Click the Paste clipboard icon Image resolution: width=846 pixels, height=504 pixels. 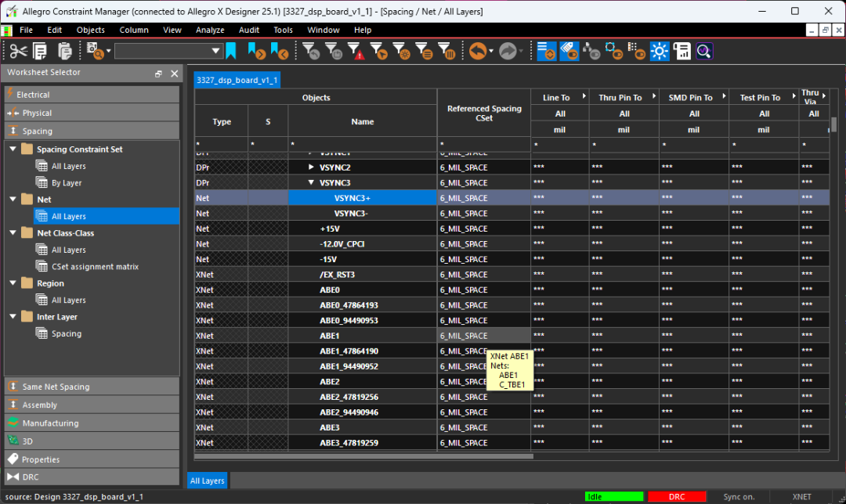(64, 52)
